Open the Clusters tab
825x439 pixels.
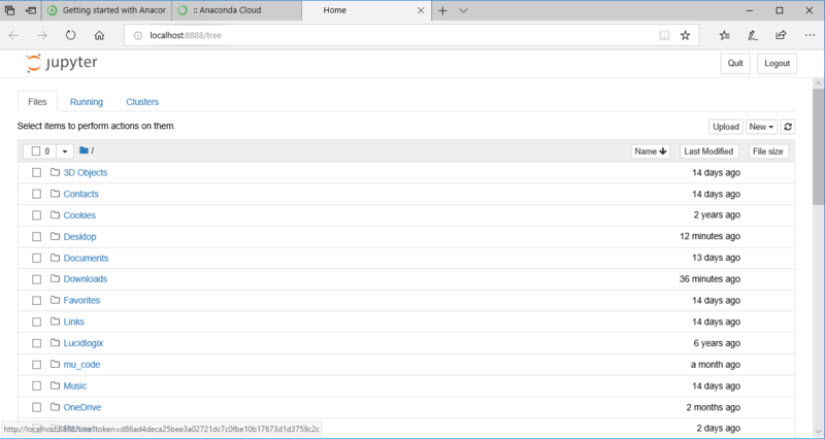(x=142, y=102)
